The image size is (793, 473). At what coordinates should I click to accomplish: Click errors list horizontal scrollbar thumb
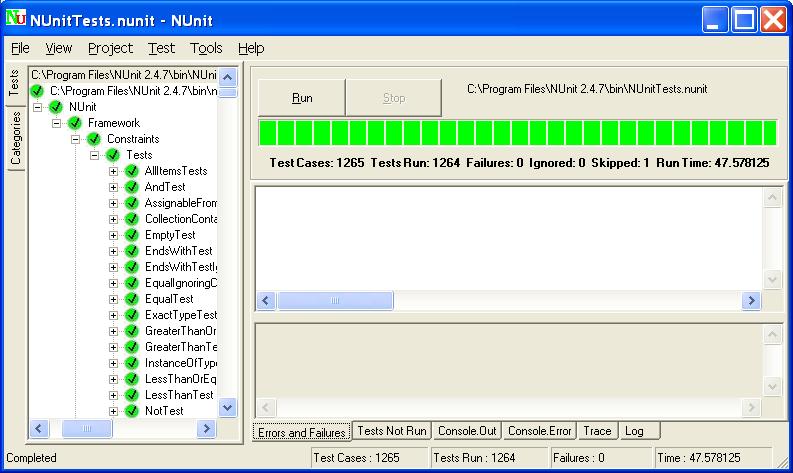click(335, 300)
